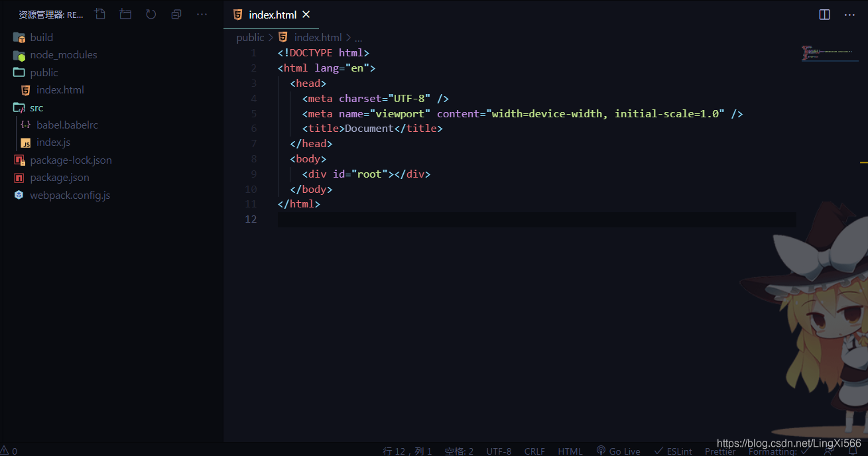Collapse all folders in explorer

[x=176, y=14]
